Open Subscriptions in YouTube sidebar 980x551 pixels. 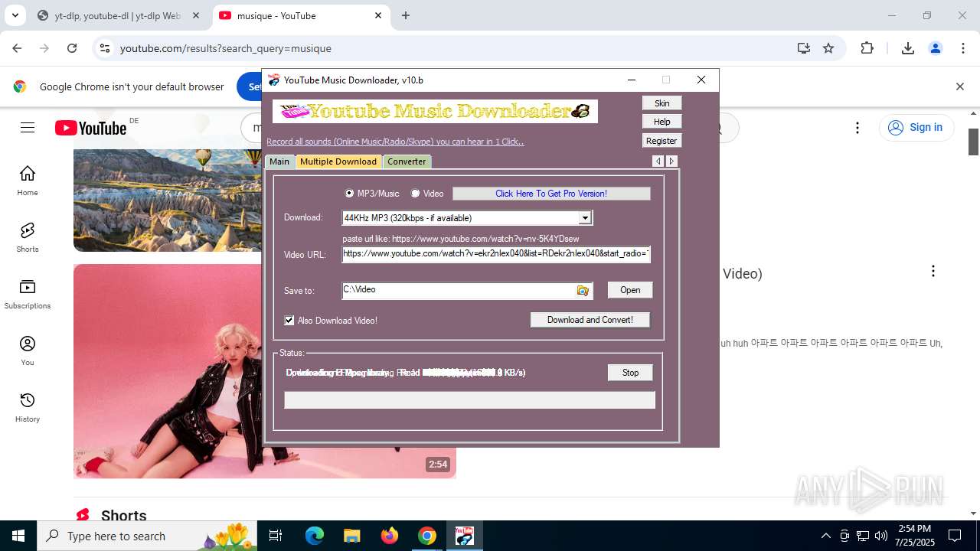(28, 295)
